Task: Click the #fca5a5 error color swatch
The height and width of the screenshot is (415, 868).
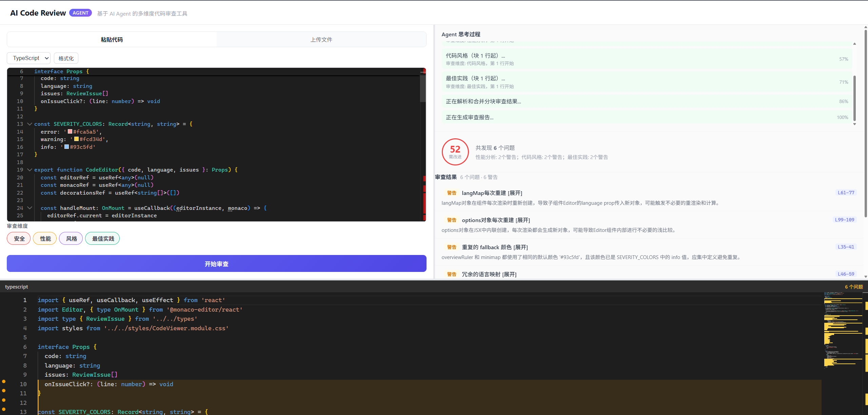Action: point(70,132)
